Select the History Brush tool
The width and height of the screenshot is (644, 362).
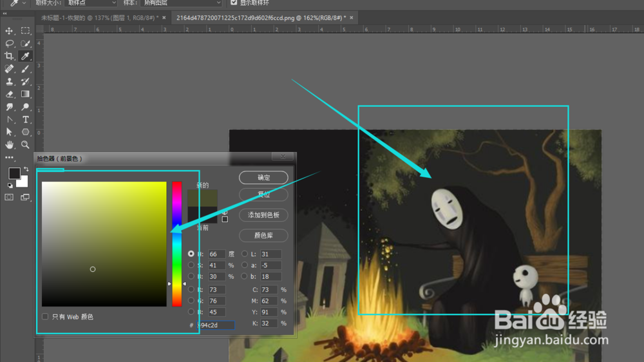point(25,82)
